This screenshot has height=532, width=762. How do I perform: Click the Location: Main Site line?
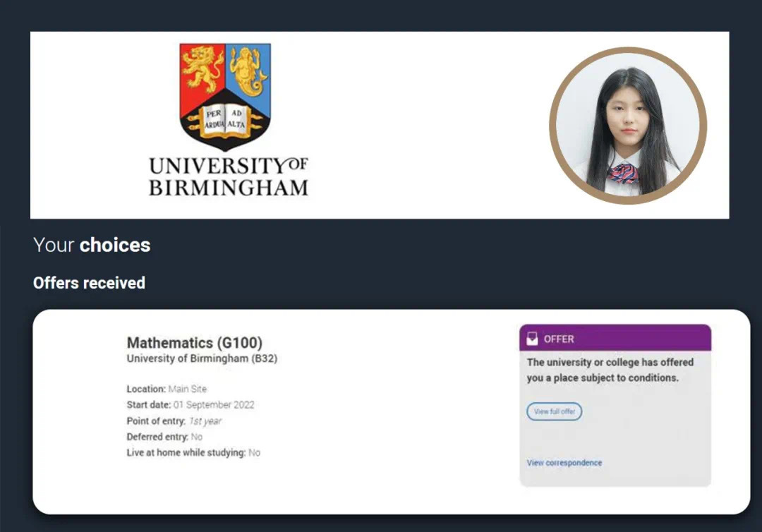[167, 389]
